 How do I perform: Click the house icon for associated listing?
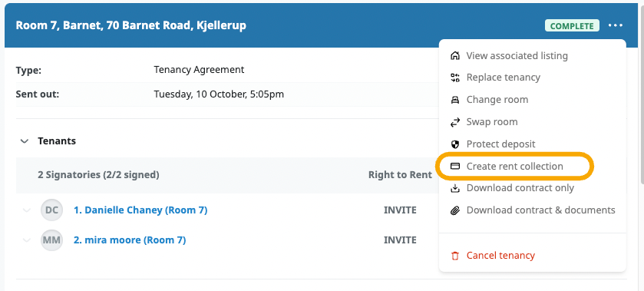tap(454, 55)
